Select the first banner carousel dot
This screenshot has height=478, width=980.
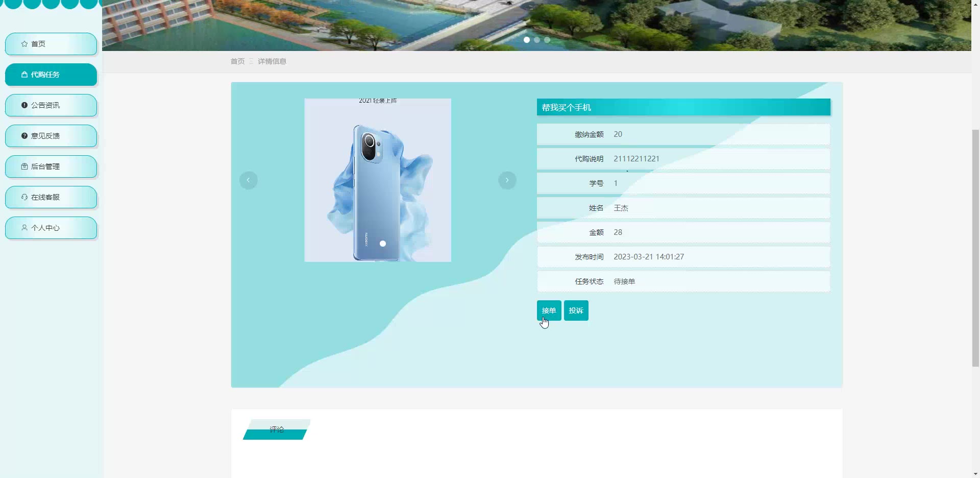coord(527,40)
